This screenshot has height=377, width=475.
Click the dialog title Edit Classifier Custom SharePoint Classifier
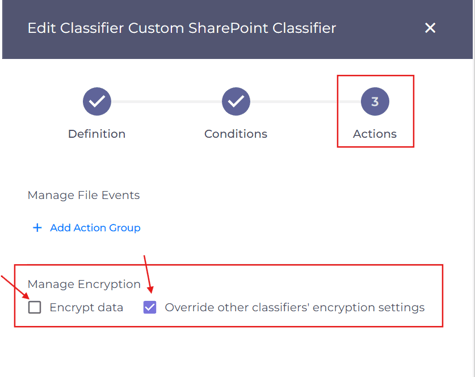182,28
